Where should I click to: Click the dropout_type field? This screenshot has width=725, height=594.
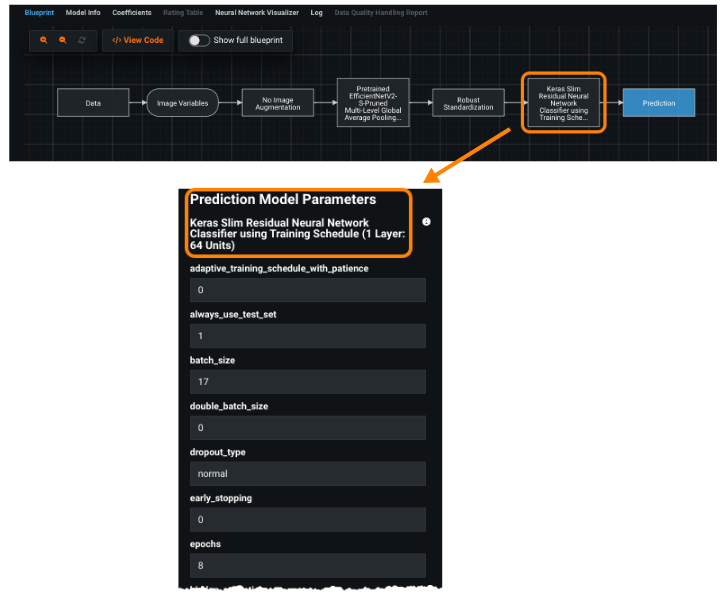307,474
